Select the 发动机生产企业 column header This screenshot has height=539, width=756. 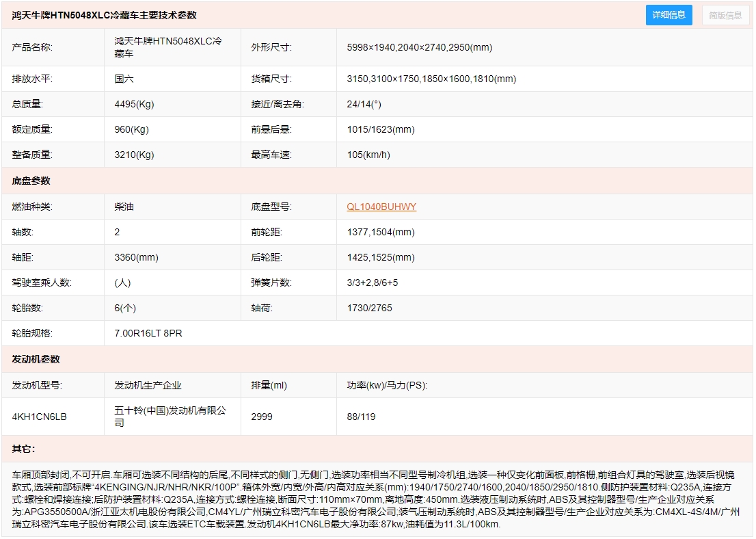click(x=148, y=385)
